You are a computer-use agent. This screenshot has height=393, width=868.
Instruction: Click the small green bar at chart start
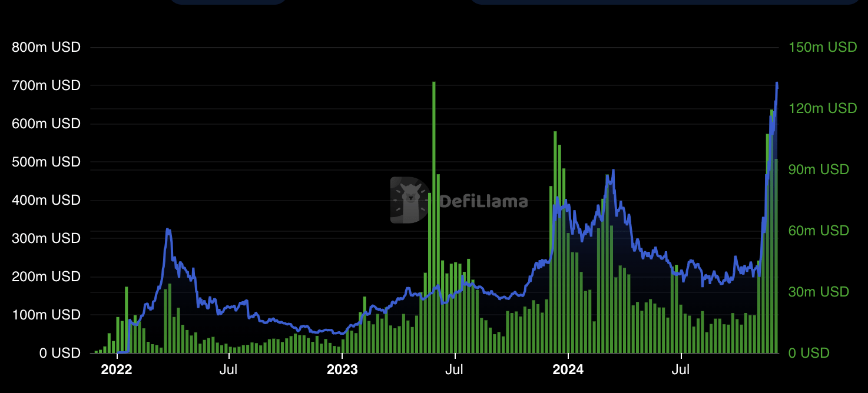click(x=95, y=351)
